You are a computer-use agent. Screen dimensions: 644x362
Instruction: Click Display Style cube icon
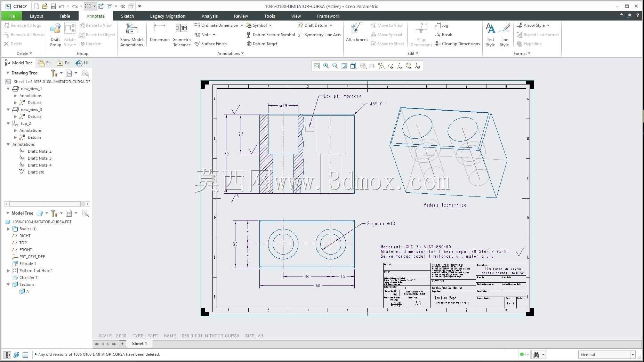click(353, 66)
